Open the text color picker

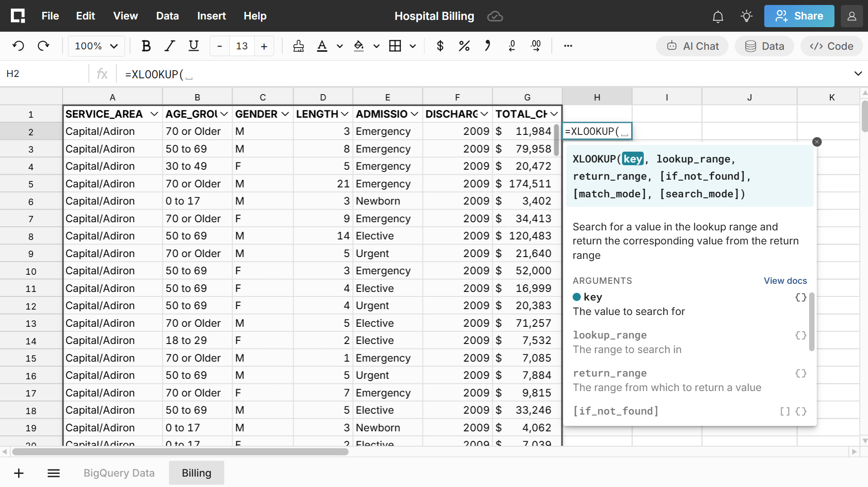[322, 46]
